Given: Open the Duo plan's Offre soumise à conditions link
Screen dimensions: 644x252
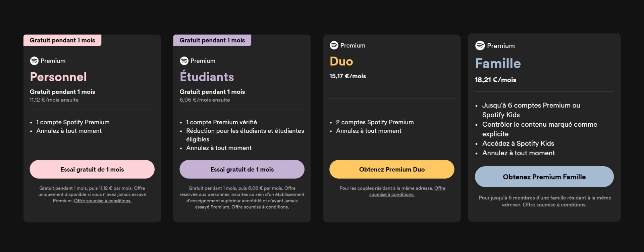Looking at the screenshot, I should pos(392,195).
